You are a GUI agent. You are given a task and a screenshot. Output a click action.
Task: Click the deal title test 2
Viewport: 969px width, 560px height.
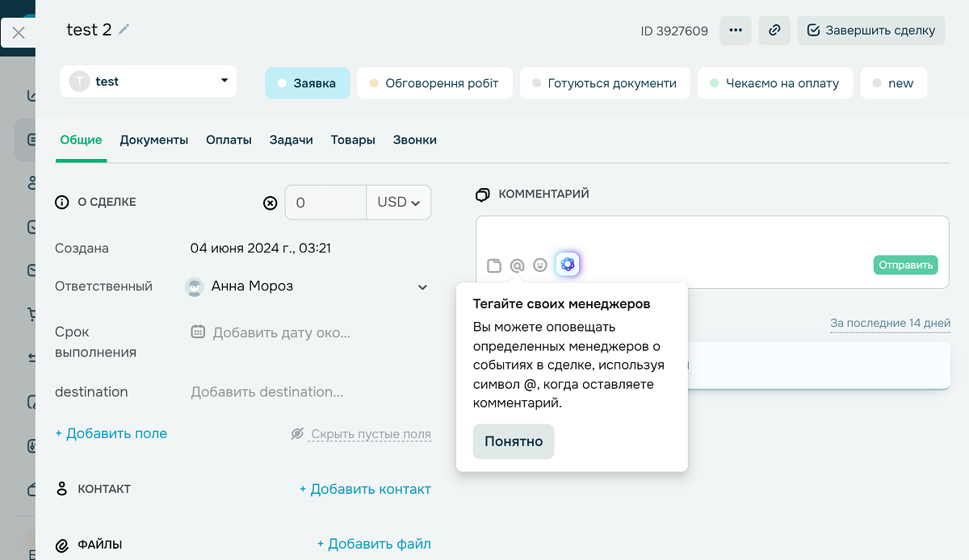click(89, 30)
